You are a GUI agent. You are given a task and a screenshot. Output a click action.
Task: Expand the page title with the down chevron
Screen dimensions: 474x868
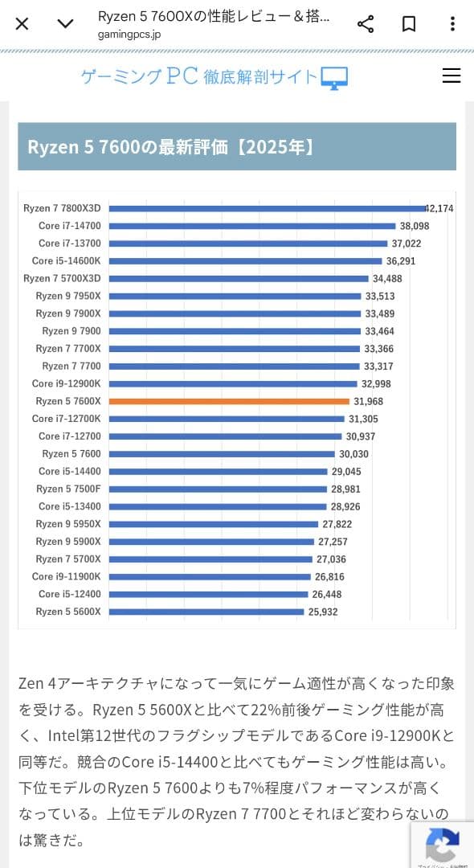click(x=65, y=23)
